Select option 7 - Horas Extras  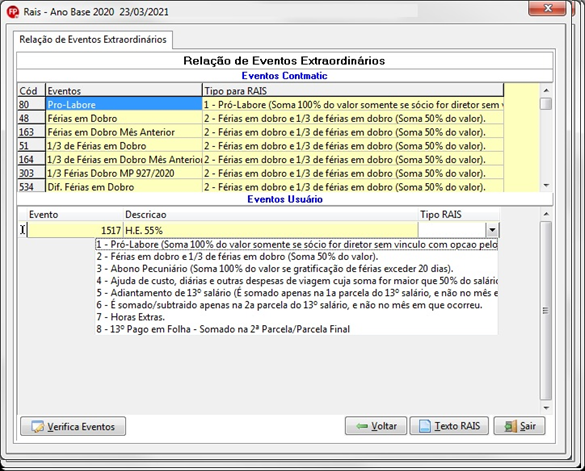[131, 317]
